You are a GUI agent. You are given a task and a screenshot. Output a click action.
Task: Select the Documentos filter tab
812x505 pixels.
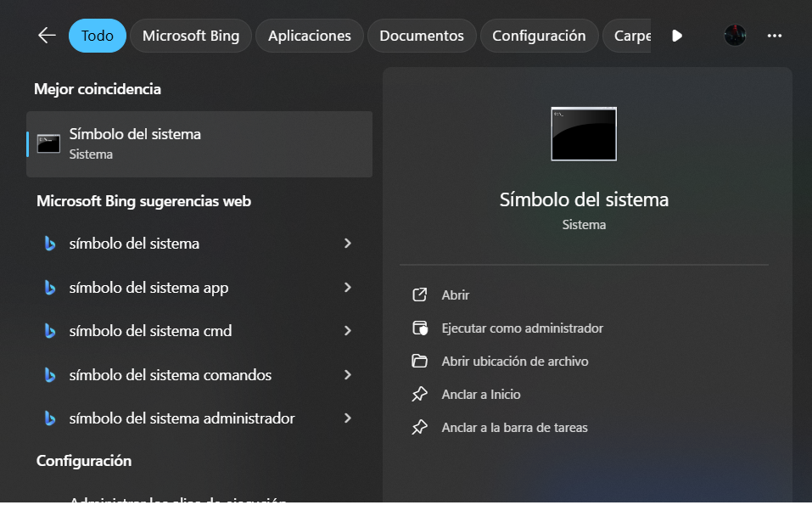(421, 36)
